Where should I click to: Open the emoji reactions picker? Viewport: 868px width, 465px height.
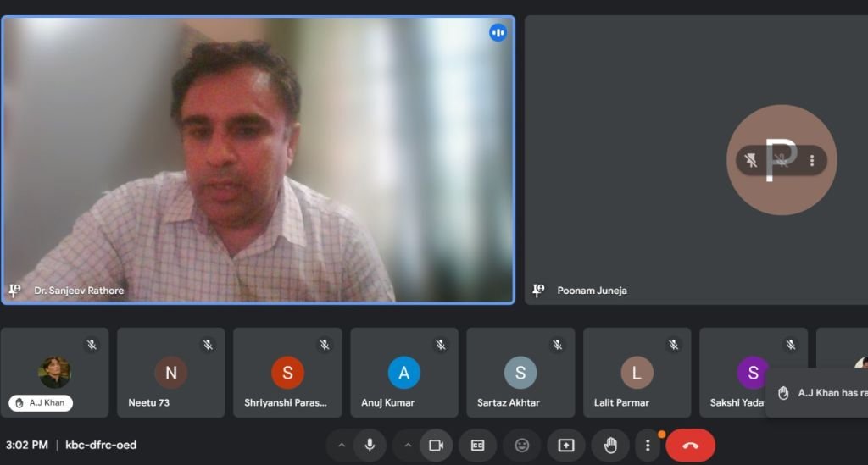[522, 446]
